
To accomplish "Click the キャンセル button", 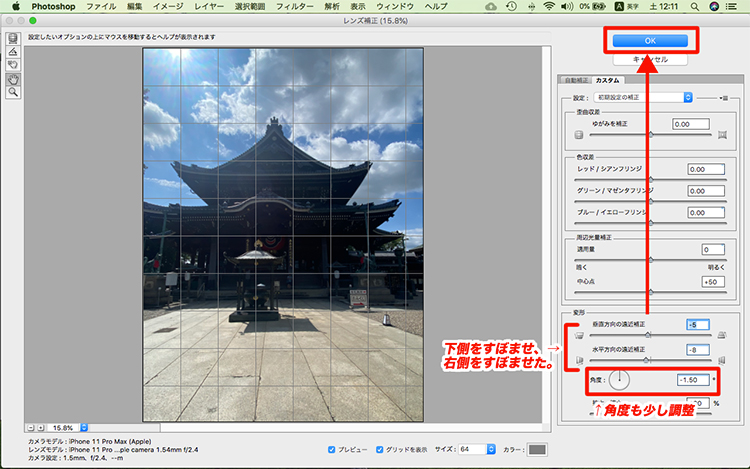I will coord(650,60).
